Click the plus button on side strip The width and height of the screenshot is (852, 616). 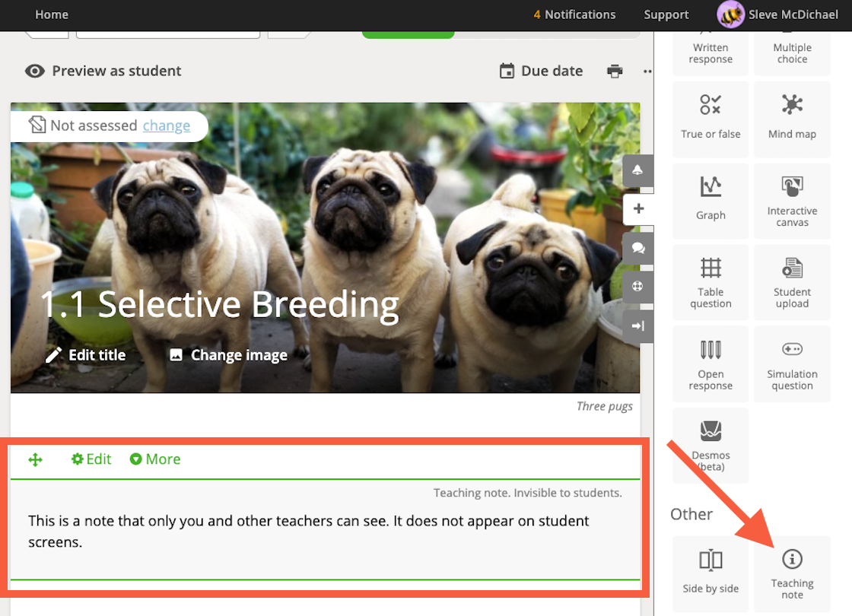[638, 208]
